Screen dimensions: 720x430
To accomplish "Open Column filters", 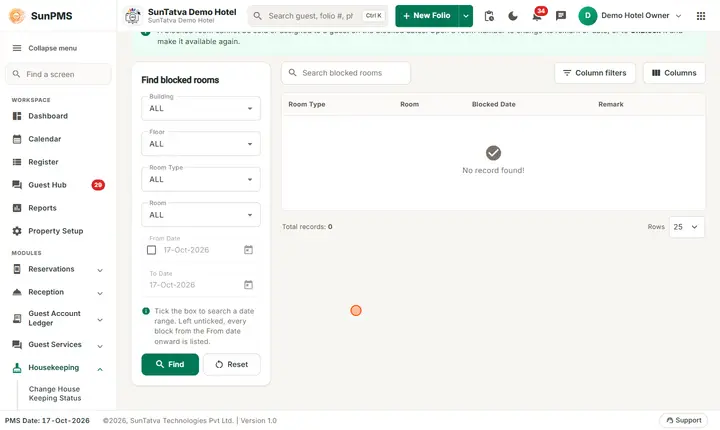I will [595, 73].
